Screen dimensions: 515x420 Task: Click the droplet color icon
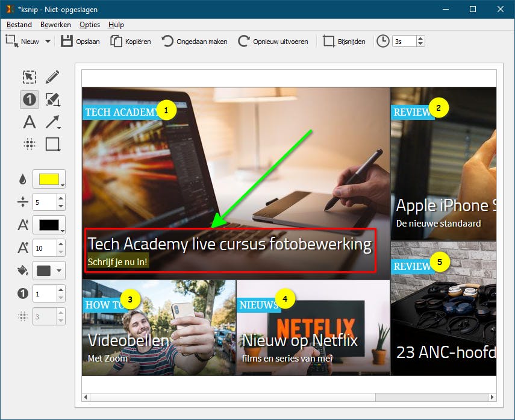pyautogui.click(x=23, y=179)
